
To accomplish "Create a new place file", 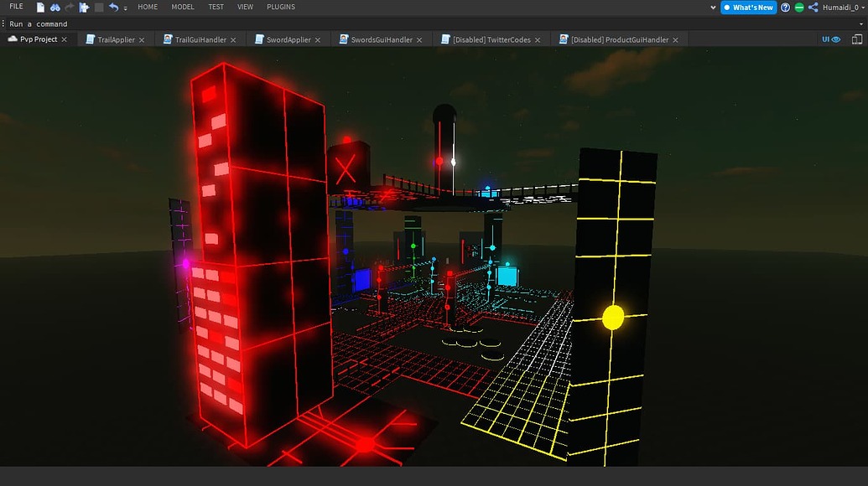I will pyautogui.click(x=40, y=7).
